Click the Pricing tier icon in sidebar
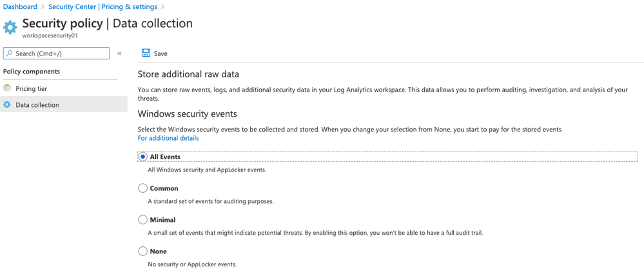Viewport: 644px width, 276px height. (x=7, y=88)
